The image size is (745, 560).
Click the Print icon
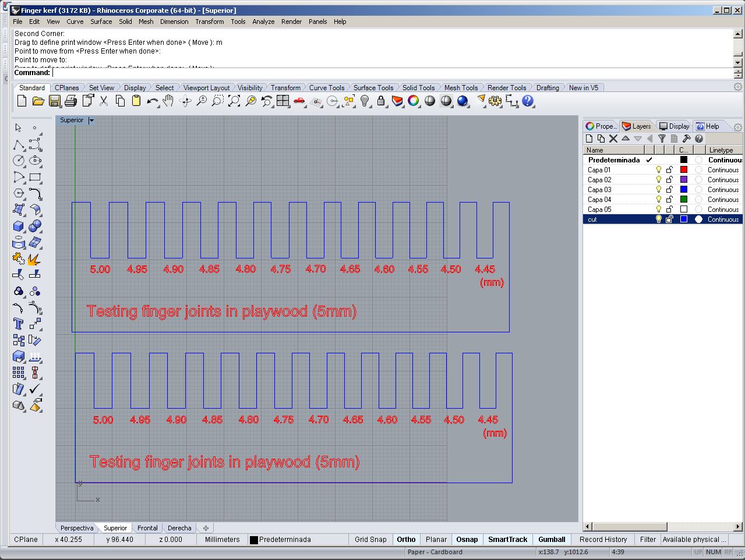click(70, 101)
